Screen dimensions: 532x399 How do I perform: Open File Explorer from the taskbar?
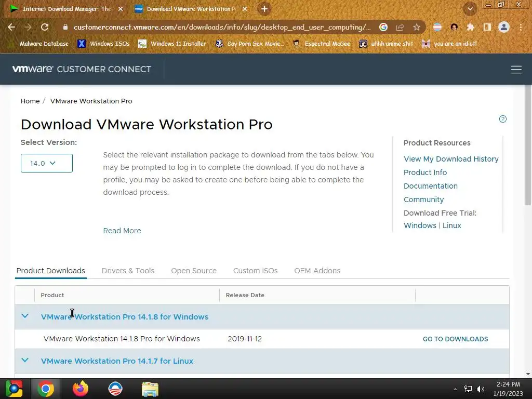pos(150,389)
